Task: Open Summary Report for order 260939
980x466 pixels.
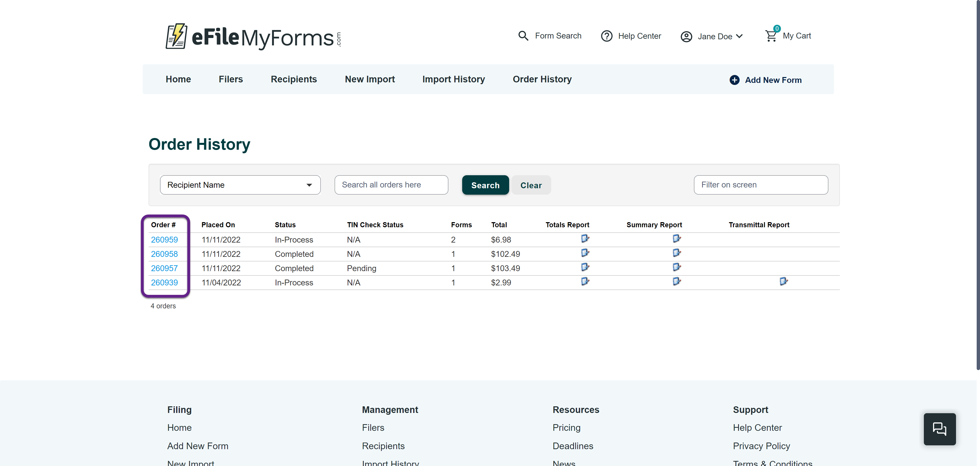Action: coord(676,282)
